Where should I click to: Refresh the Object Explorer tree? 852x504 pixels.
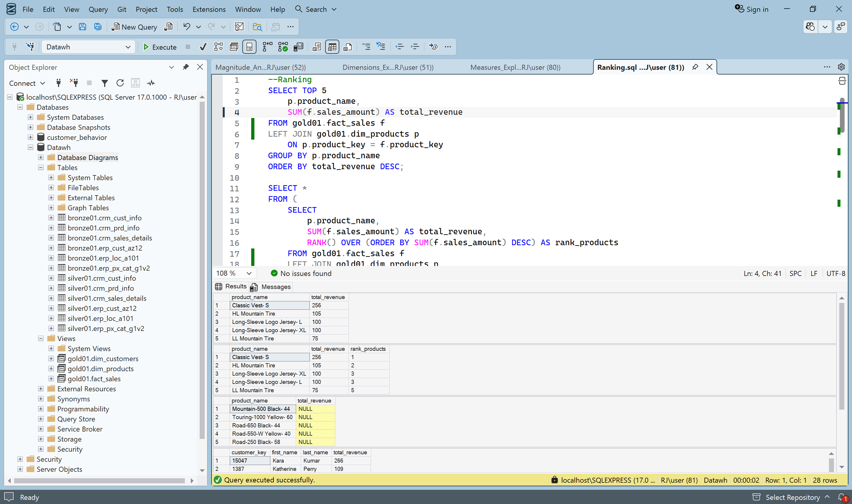tap(120, 83)
